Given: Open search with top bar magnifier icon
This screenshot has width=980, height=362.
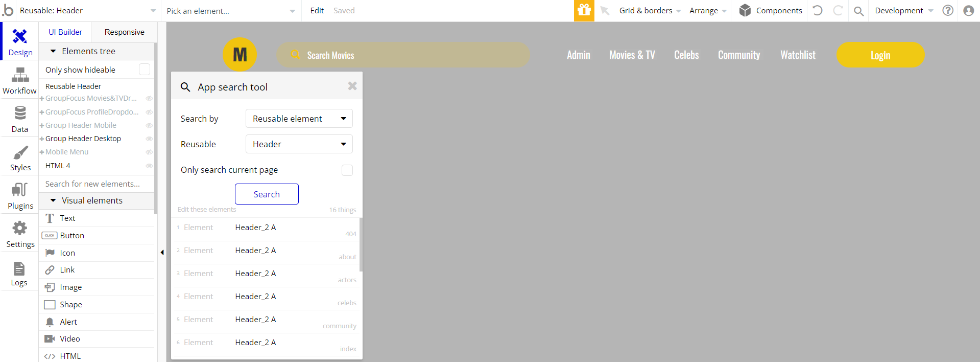Looking at the screenshot, I should (x=858, y=11).
